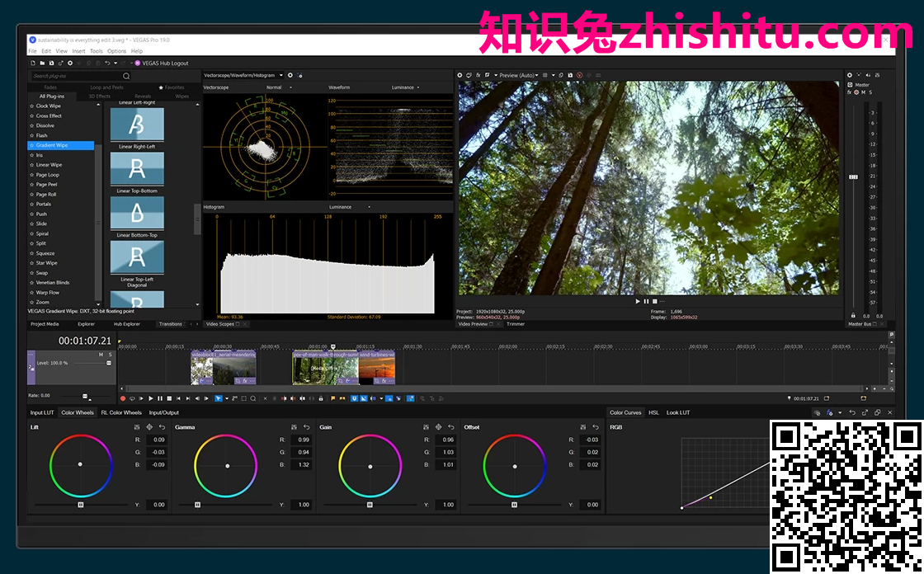The image size is (924, 574).
Task: Open the Normal Edit tool dropdown arrow
Action: (227, 398)
